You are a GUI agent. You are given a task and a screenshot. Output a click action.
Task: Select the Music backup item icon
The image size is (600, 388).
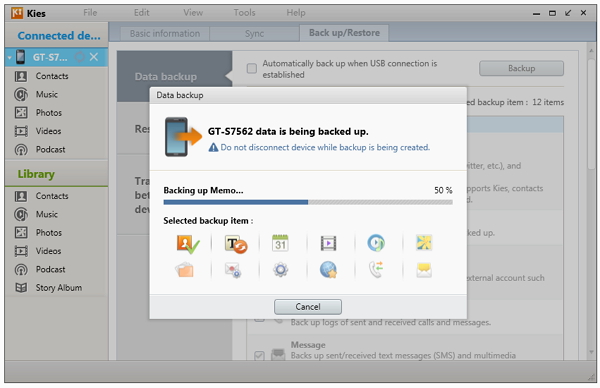tap(376, 243)
